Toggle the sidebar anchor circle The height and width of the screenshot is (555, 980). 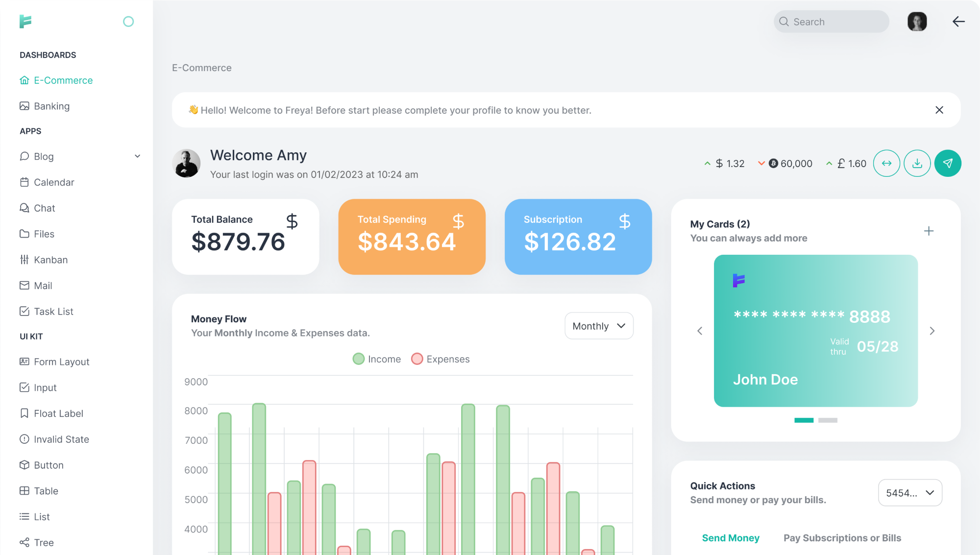click(x=128, y=22)
